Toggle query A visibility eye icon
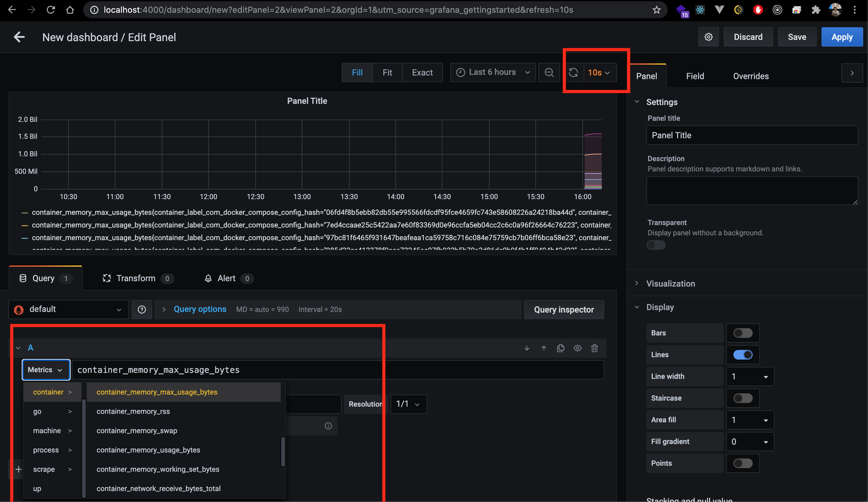The height and width of the screenshot is (502, 868). point(578,348)
